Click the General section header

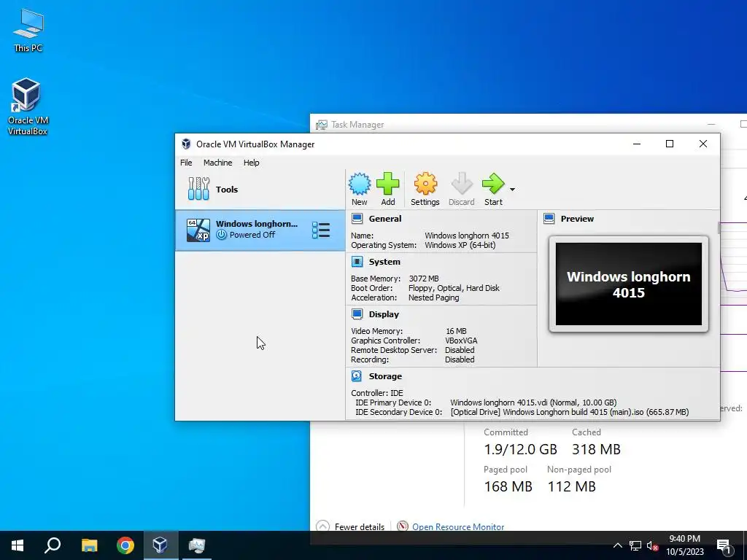point(385,219)
